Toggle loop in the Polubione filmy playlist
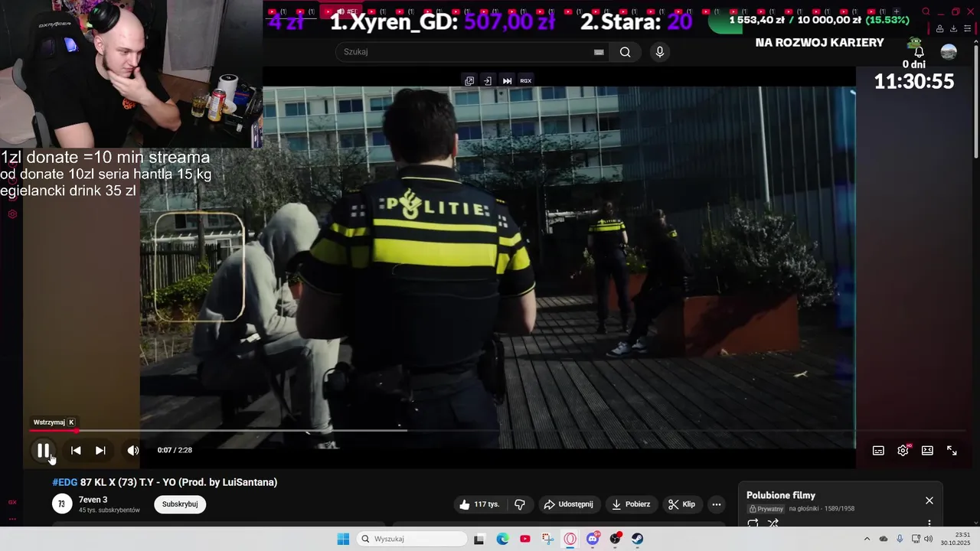980x551 pixels. (753, 523)
